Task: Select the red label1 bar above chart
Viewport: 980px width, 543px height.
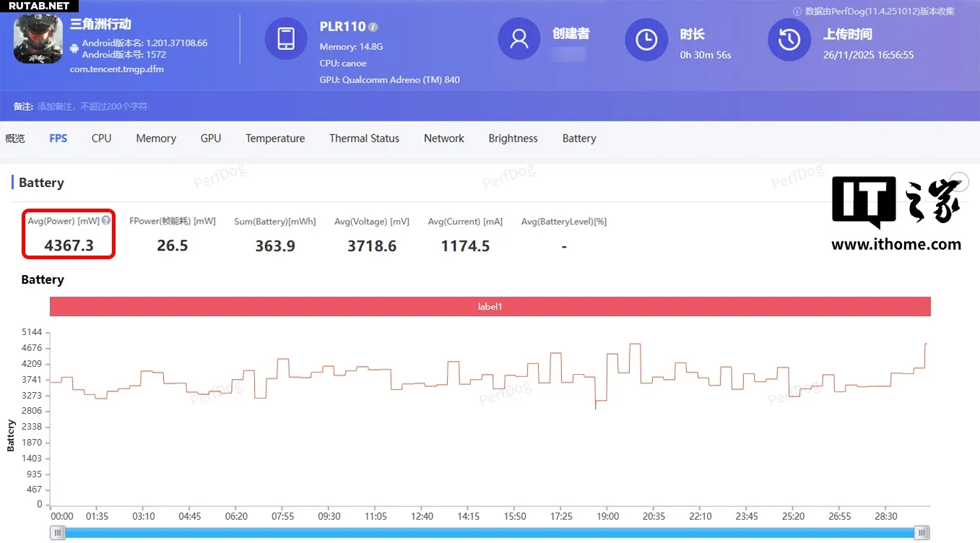Action: (490, 307)
